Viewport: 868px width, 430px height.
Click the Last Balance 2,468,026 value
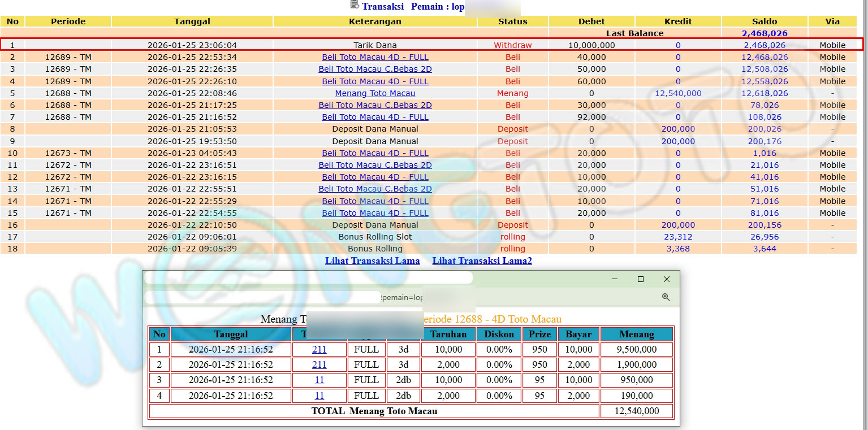click(764, 33)
